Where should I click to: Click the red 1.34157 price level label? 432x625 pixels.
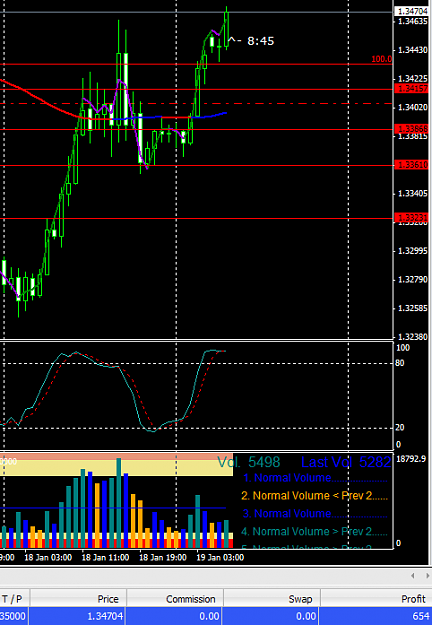tap(411, 88)
